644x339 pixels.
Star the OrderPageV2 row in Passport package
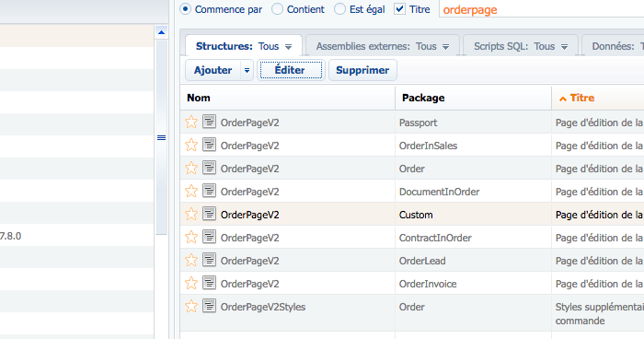[191, 122]
